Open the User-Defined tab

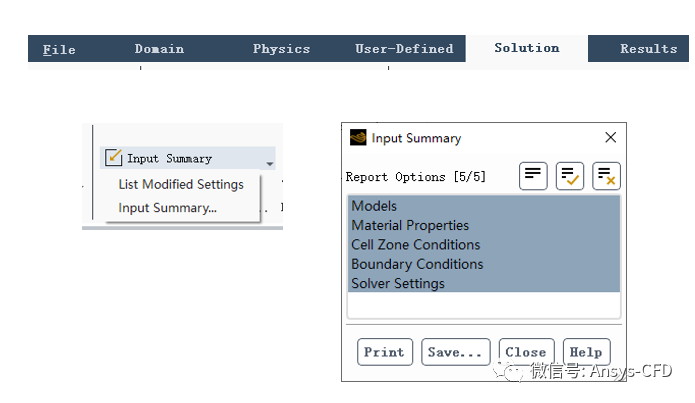pyautogui.click(x=404, y=49)
